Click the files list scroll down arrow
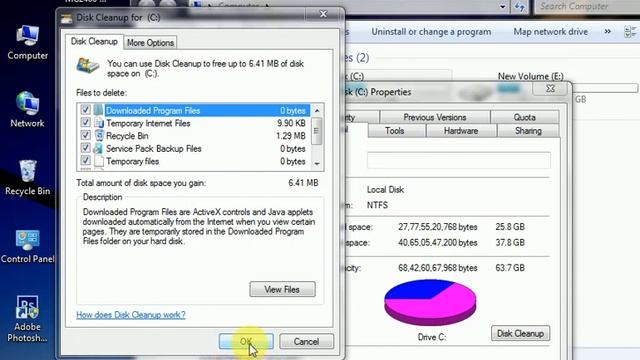640x360 pixels. (x=317, y=164)
